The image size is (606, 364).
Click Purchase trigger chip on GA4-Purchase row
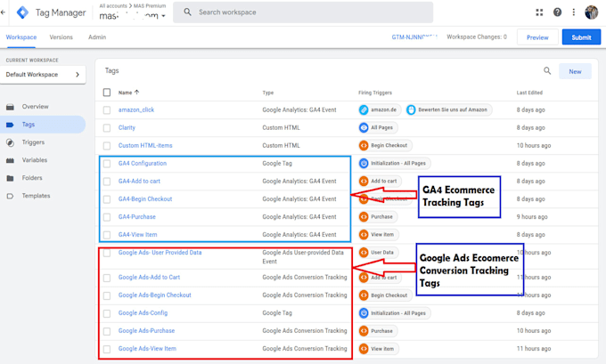tap(377, 216)
